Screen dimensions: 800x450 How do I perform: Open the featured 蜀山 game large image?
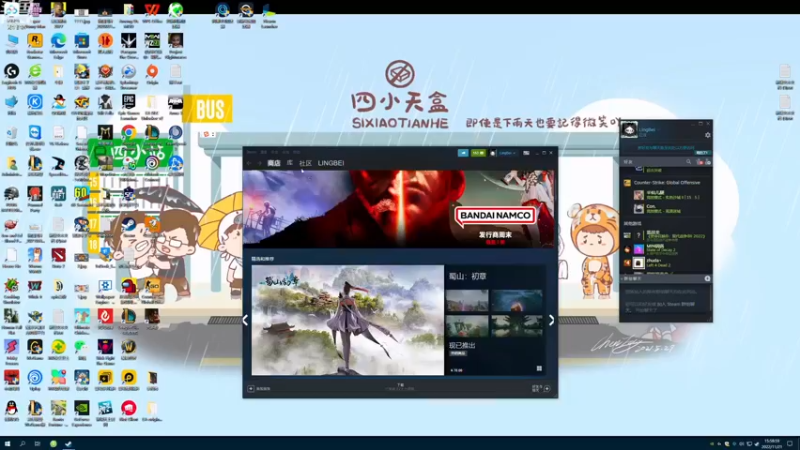pos(348,320)
